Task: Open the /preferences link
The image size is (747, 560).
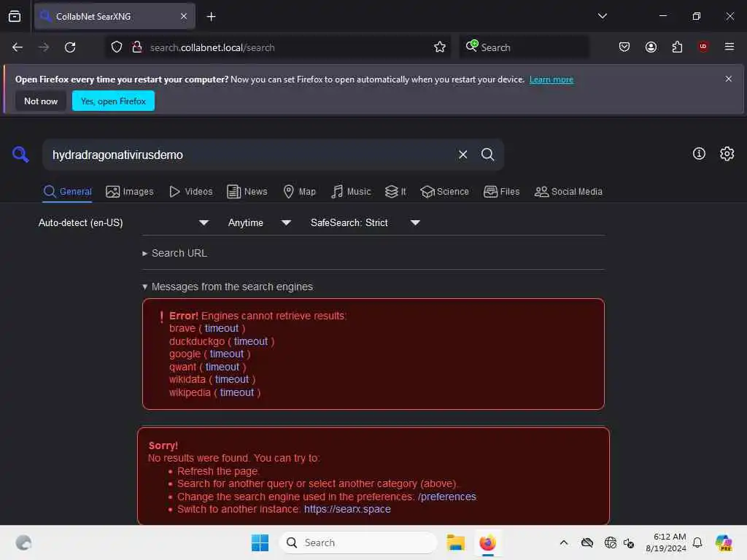Action: click(447, 496)
